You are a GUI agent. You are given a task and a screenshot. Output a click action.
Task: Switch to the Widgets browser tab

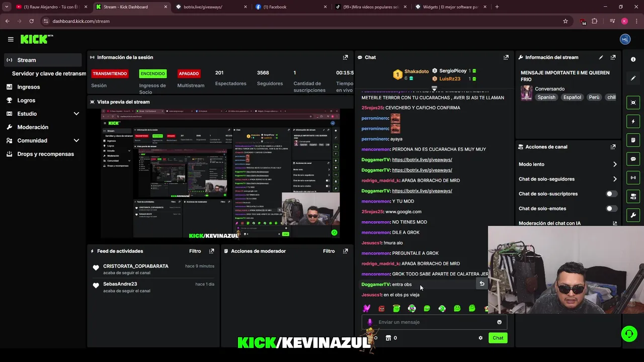(450, 7)
